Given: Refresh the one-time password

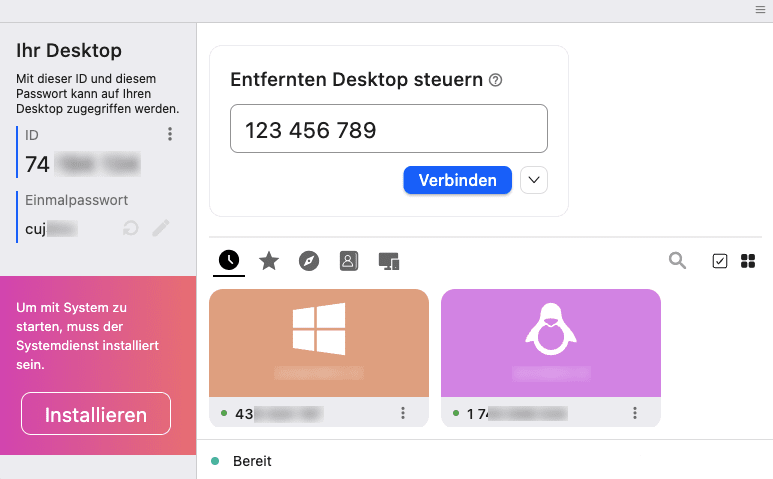Looking at the screenshot, I should click(x=131, y=228).
